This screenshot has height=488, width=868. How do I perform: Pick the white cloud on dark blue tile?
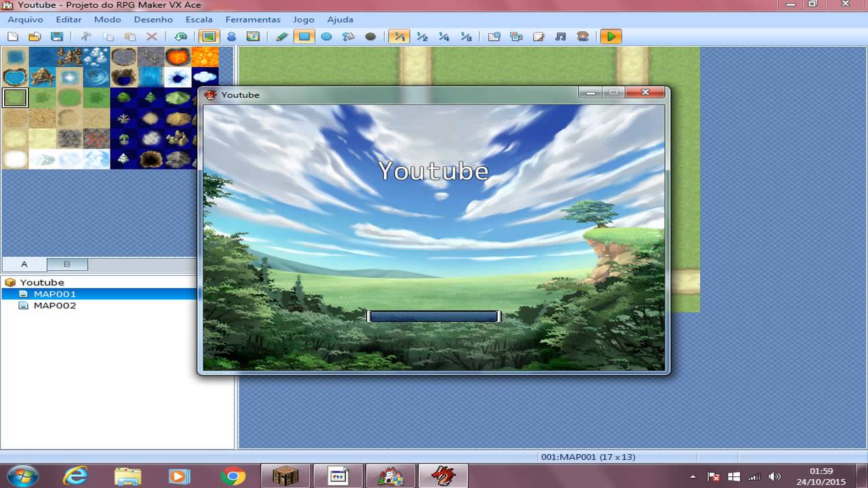pyautogui.click(x=205, y=77)
